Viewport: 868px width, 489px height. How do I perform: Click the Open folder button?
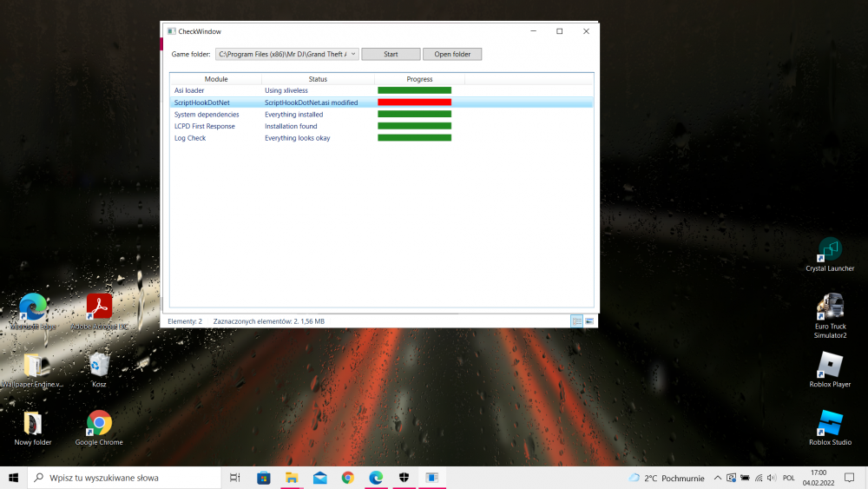click(452, 54)
